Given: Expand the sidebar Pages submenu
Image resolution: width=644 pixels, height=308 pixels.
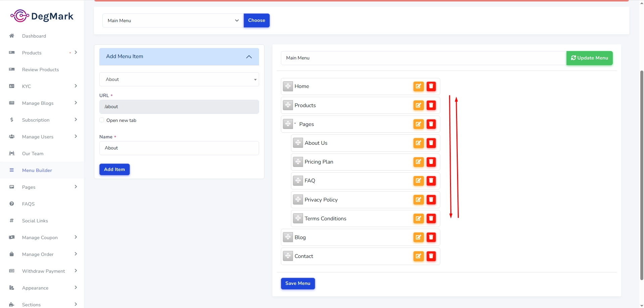Looking at the screenshot, I should coord(76,187).
